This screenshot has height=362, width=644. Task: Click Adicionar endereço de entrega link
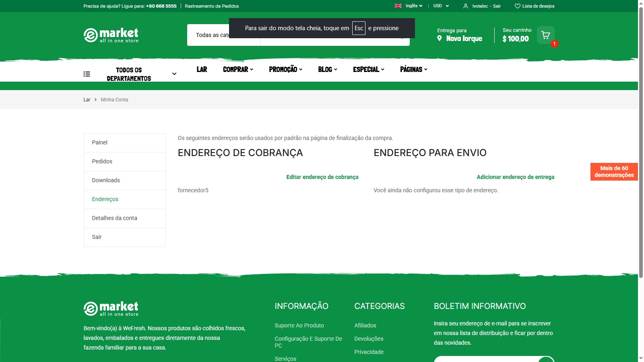click(515, 177)
